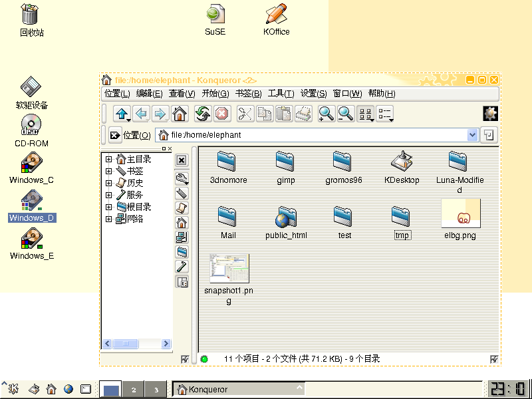Switch to icon view mode
532x399 pixels.
[365, 114]
